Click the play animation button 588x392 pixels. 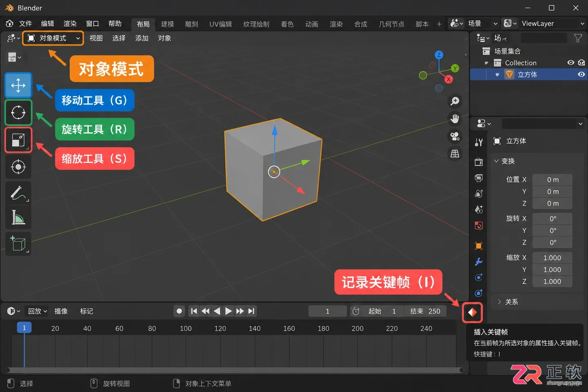[x=228, y=311]
